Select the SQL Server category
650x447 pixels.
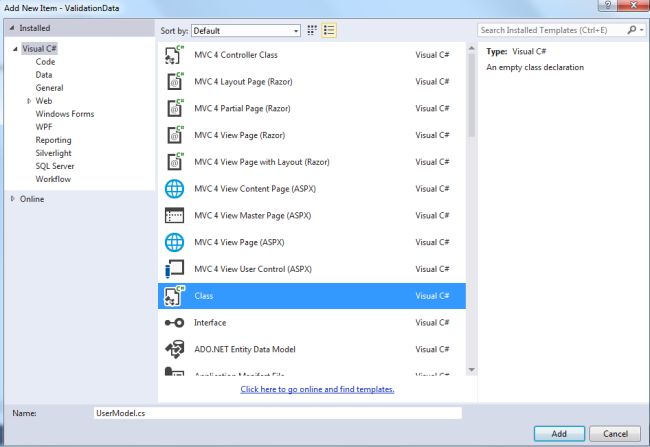coord(55,166)
